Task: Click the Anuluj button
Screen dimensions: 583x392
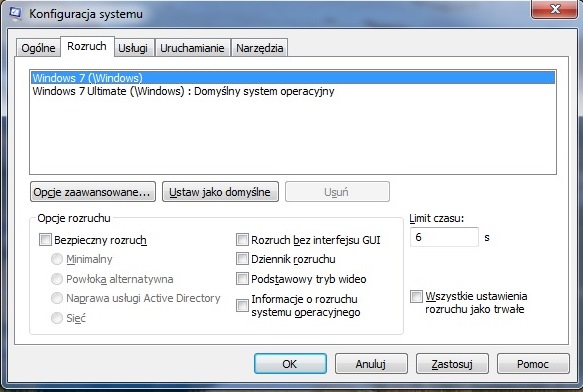Action: point(371,364)
